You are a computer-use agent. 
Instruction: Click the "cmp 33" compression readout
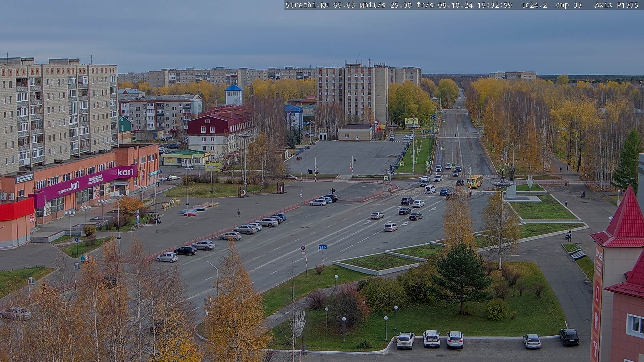coord(569,5)
